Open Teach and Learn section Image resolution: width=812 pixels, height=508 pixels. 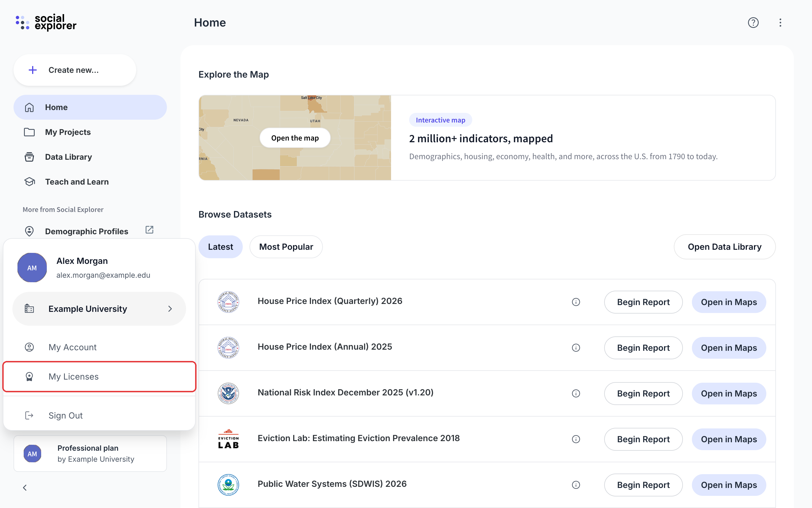pyautogui.click(x=90, y=182)
